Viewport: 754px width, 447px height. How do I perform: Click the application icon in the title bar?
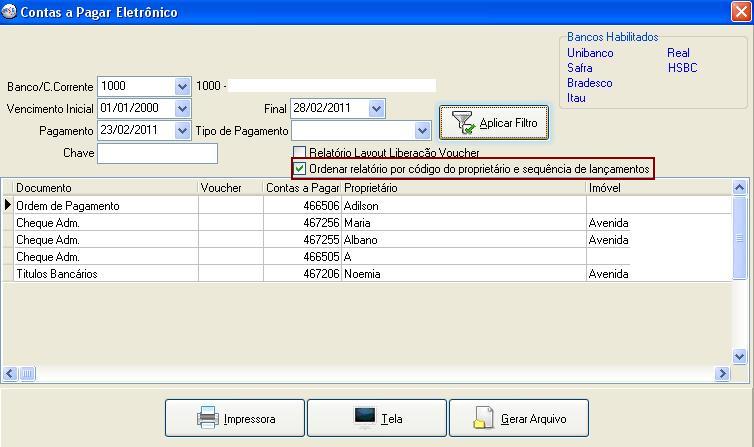10,12
